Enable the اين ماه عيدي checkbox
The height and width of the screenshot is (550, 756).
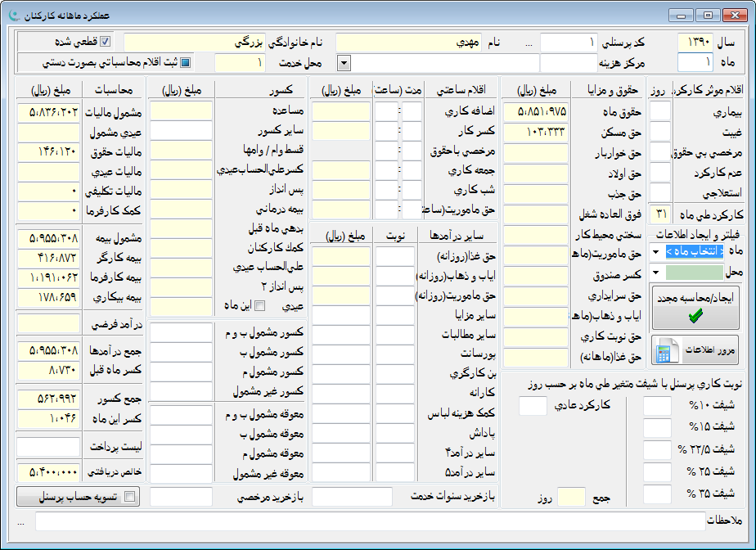tap(260, 305)
